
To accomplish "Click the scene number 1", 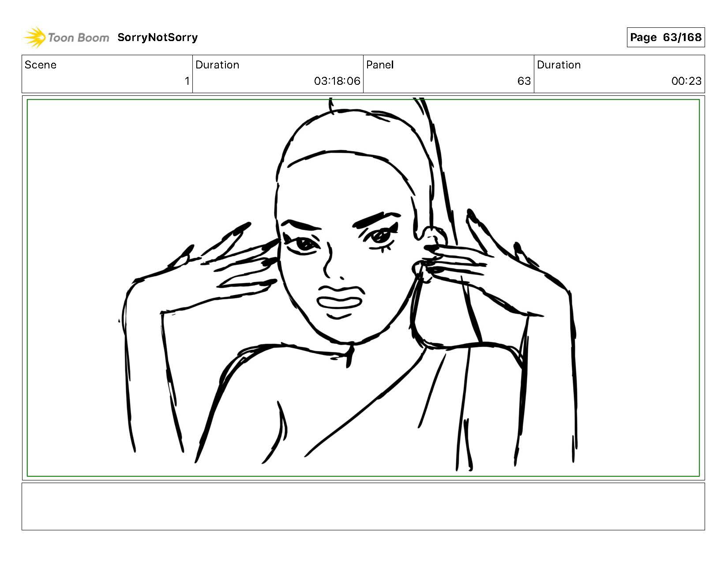I will pyautogui.click(x=187, y=81).
